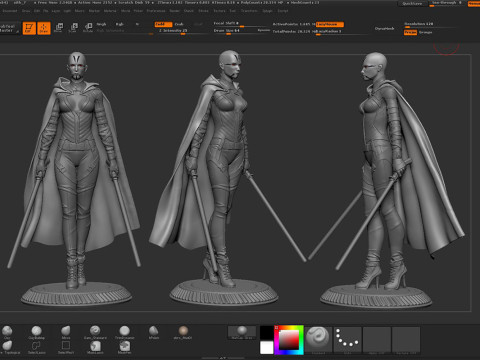Toggle Rgb channel button
This screenshot has width=480, height=360.
pyautogui.click(x=119, y=24)
